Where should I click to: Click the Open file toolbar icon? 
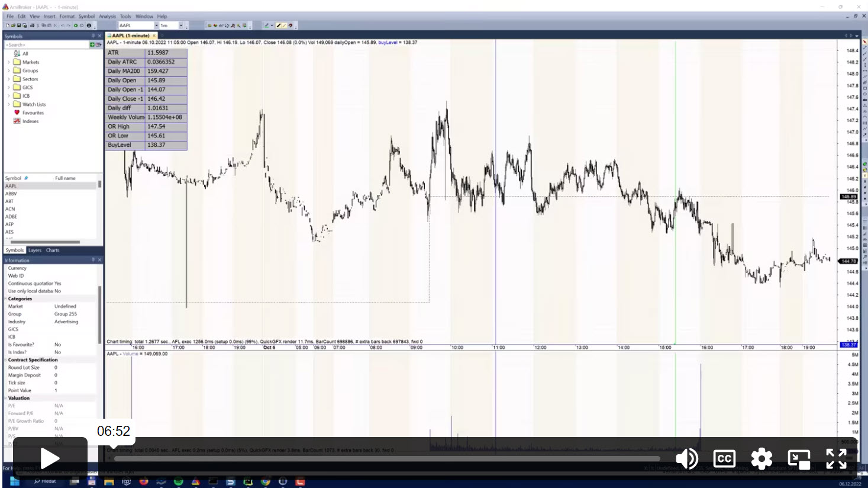[14, 25]
